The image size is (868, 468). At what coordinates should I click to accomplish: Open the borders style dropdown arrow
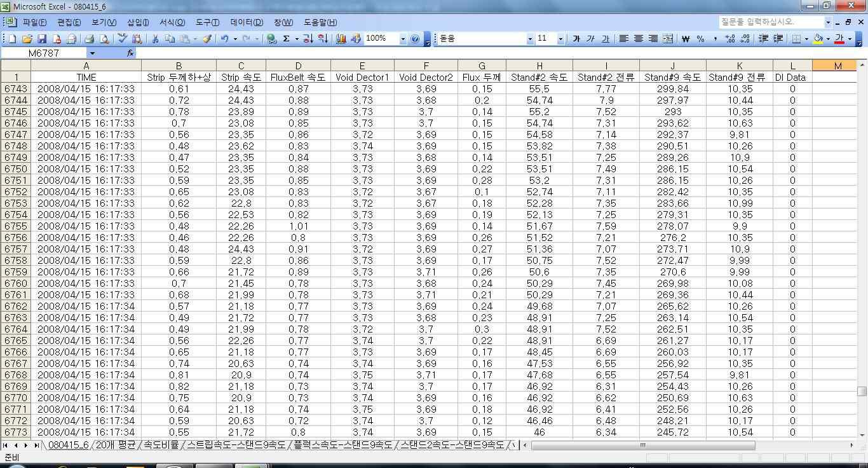point(806,39)
